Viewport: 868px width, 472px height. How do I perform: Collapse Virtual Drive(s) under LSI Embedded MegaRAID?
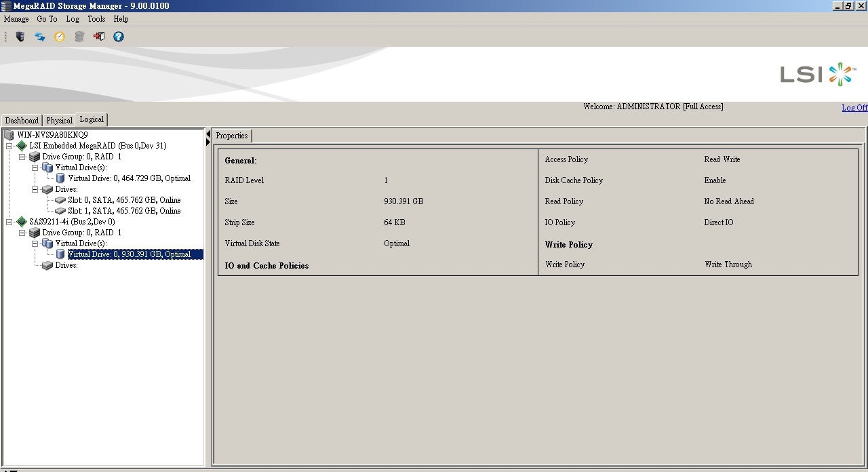pos(35,168)
